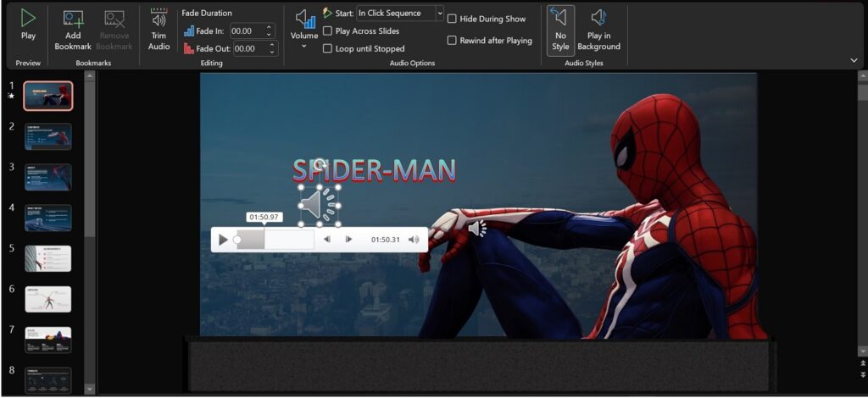Enable Play Across Slides checkbox
868x398 pixels.
pos(328,31)
